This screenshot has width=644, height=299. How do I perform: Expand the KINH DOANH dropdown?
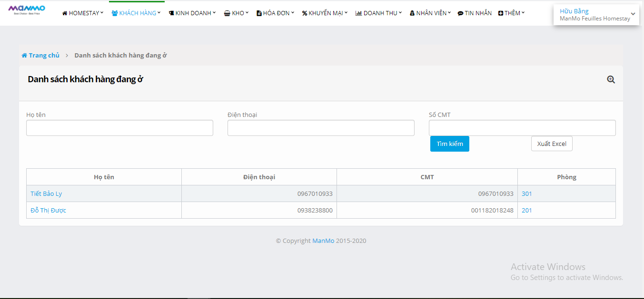(192, 13)
